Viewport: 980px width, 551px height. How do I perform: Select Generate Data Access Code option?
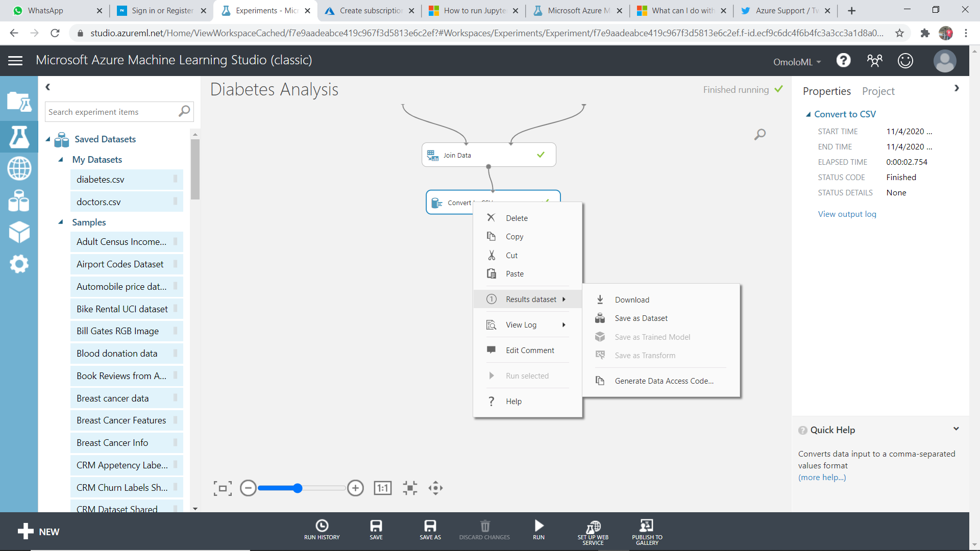[x=664, y=381]
